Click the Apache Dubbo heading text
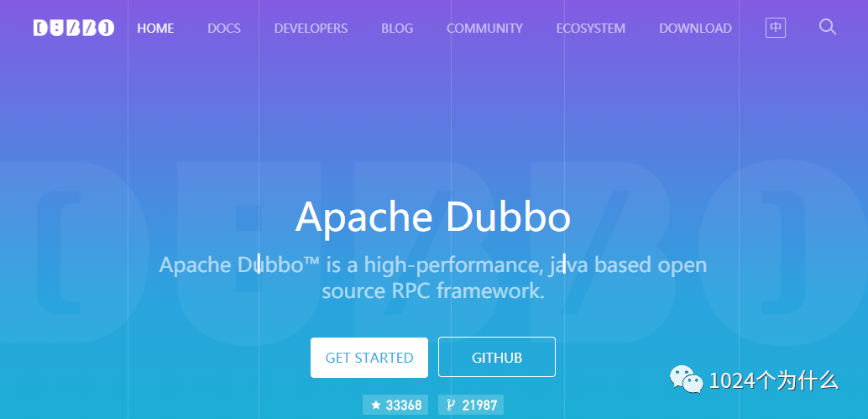 pos(433,217)
